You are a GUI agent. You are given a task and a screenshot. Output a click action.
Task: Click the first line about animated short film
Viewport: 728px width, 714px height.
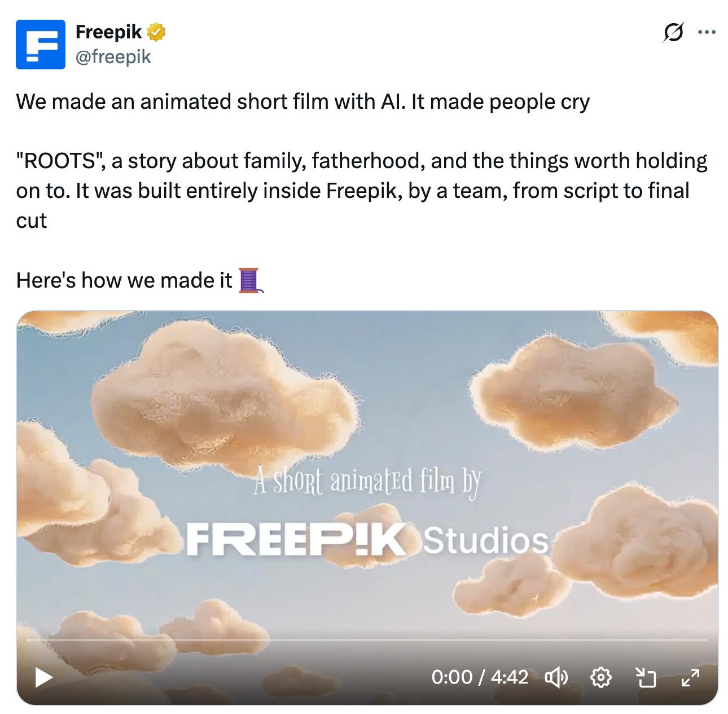click(x=303, y=102)
